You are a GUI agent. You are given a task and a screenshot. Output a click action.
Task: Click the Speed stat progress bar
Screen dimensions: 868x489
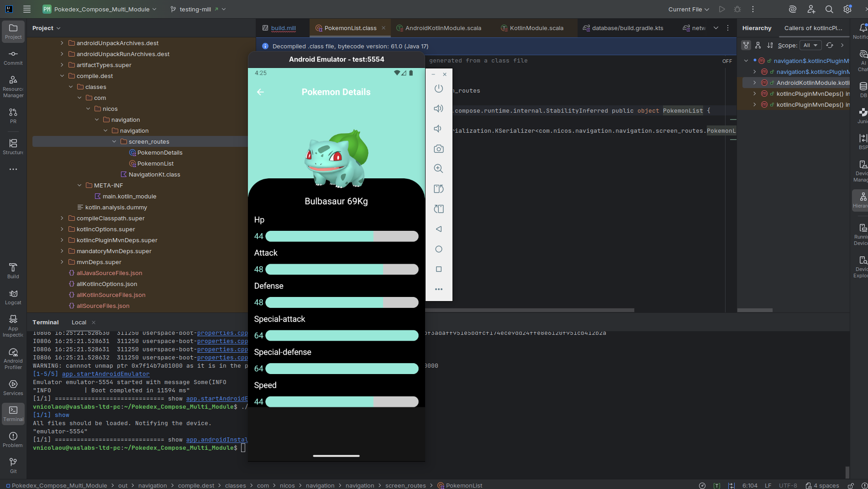tap(342, 401)
